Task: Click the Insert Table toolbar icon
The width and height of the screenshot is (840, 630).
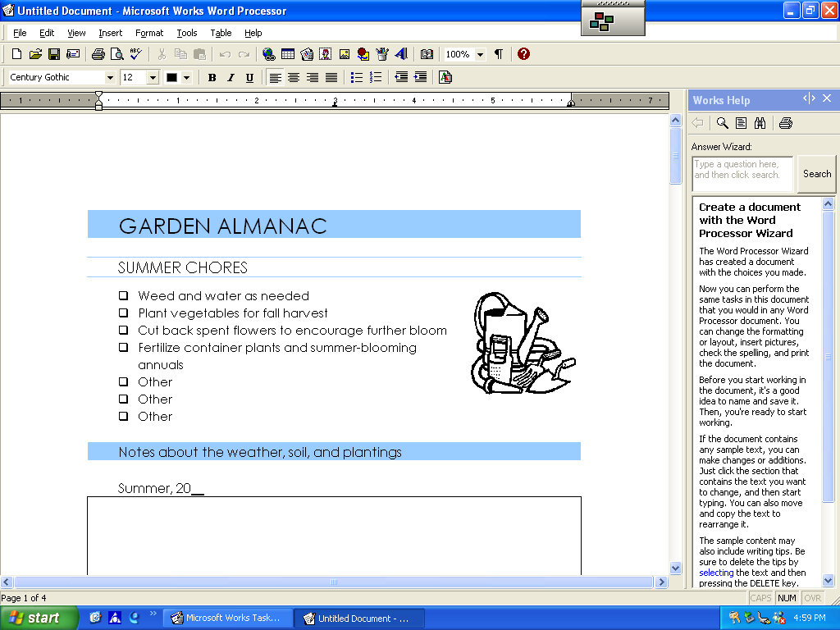Action: point(288,54)
